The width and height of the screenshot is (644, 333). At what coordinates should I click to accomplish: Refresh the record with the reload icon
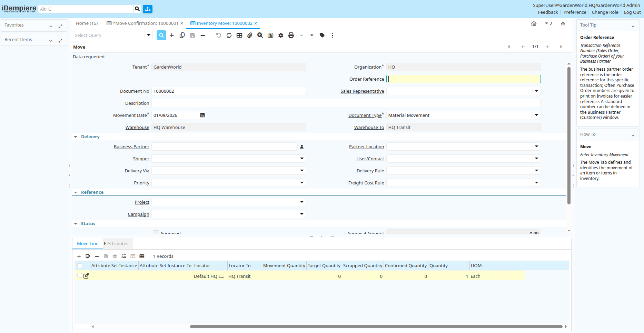point(229,35)
